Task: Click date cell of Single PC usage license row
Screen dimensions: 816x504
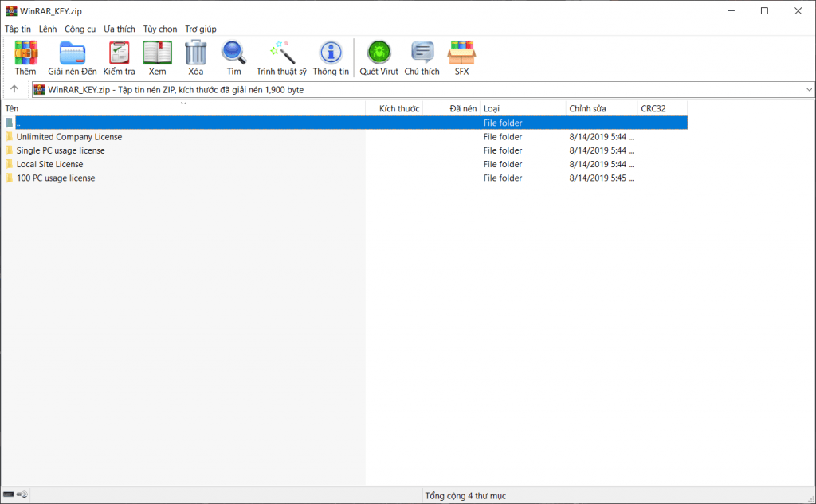Action: (601, 150)
